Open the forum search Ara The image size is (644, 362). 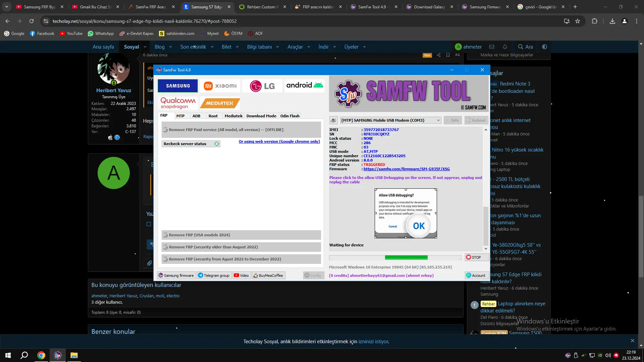(x=525, y=47)
